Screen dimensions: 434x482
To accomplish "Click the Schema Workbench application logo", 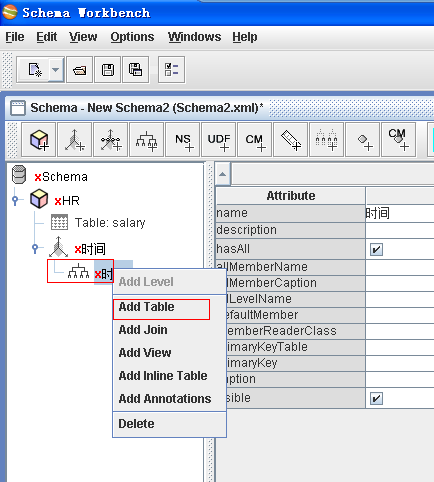I will [x=10, y=12].
